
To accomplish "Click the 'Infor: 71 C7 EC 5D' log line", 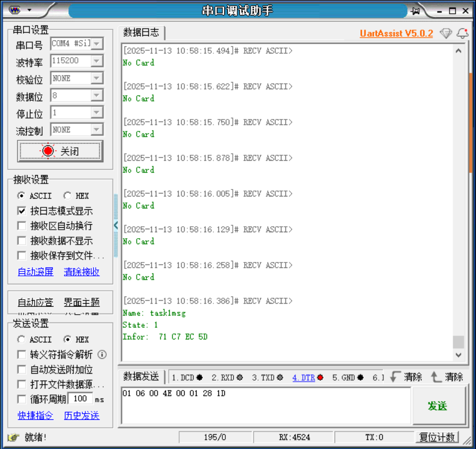I will point(165,337).
